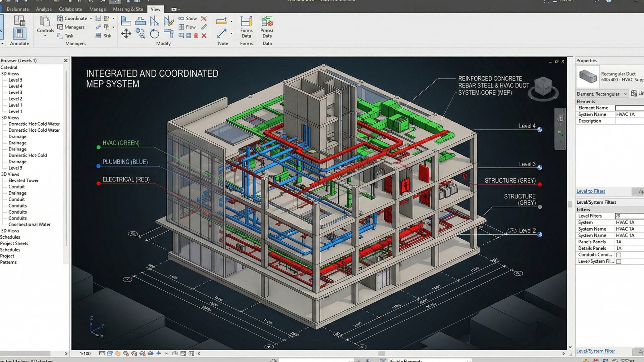This screenshot has height=362, width=644.
Task: Open the Massing & Site tab
Action: pos(128,9)
